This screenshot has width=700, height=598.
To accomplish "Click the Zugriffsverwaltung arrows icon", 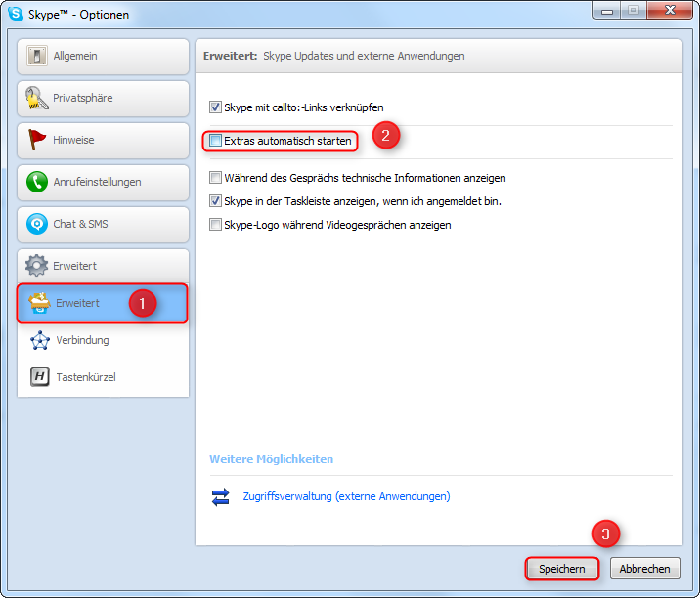I will point(221,496).
